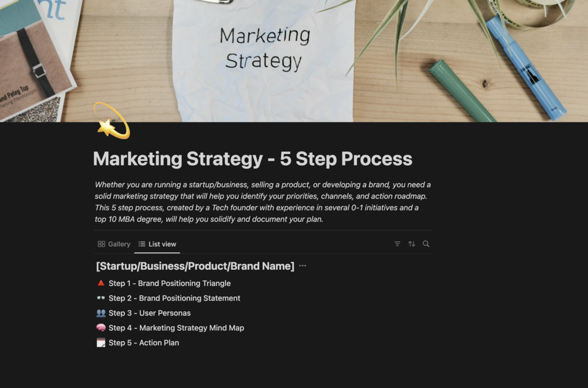The width and height of the screenshot is (588, 388).
Task: Open Step 4 - Marketing Strategy Mind Map
Action: 176,328
